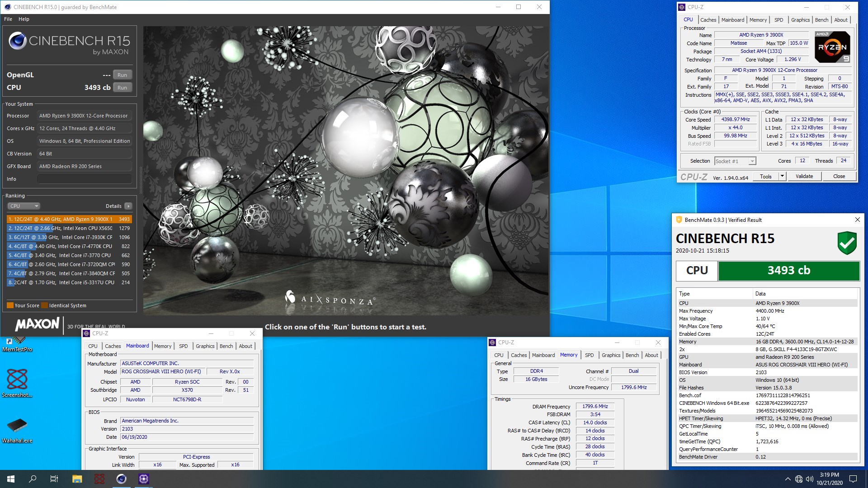This screenshot has height=488, width=868.
Task: Click the Cinebench logo icon
Action: 18,41
